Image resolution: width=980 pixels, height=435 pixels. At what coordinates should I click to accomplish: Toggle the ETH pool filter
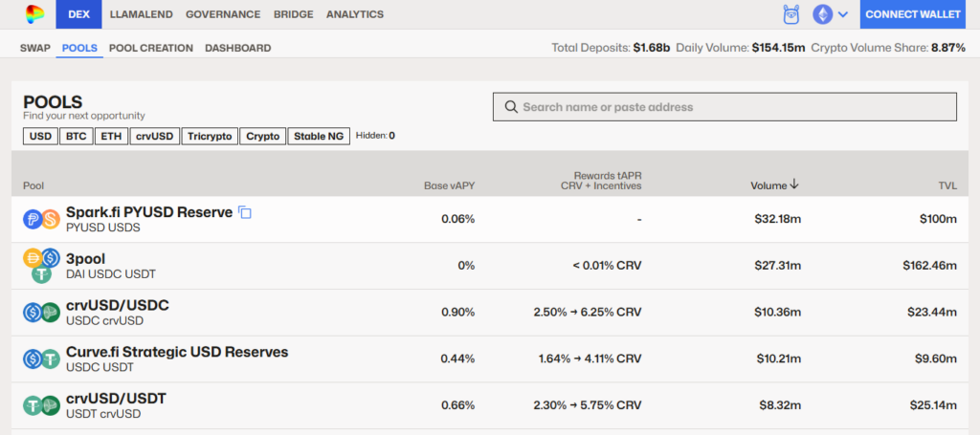[x=111, y=136]
